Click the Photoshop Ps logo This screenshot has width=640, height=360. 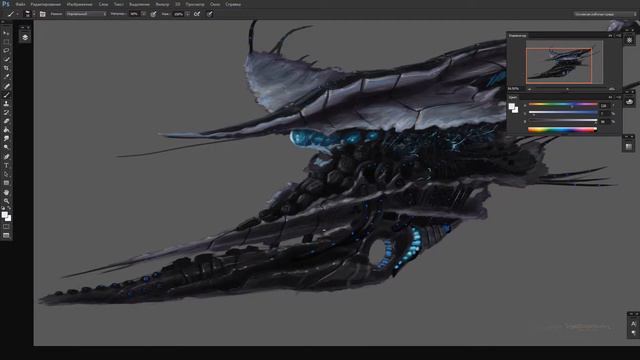6,4
